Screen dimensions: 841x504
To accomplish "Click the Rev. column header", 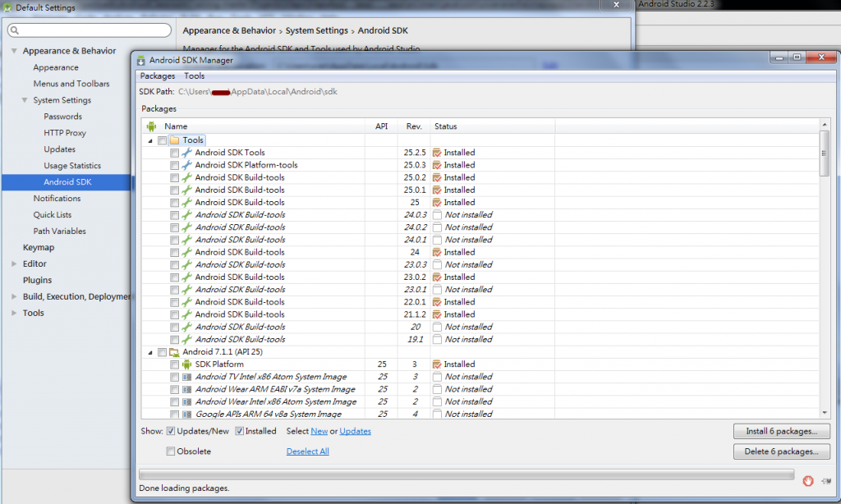I will pos(414,126).
